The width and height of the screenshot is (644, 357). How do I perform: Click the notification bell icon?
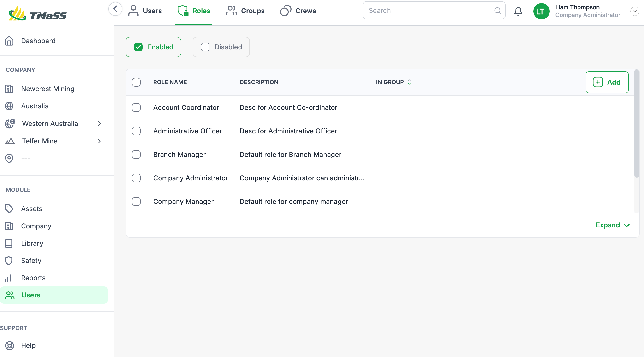coord(518,11)
